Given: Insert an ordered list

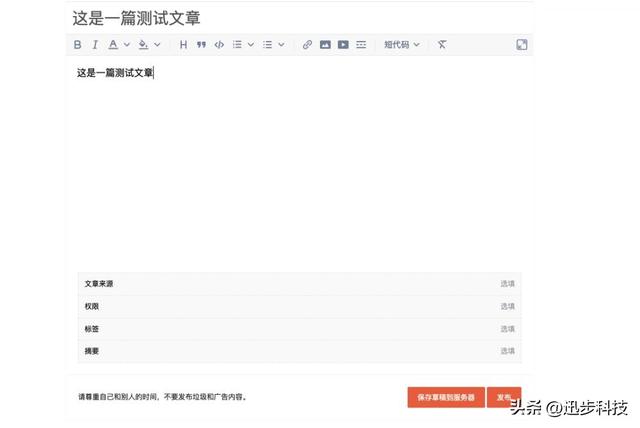Looking at the screenshot, I should click(237, 44).
